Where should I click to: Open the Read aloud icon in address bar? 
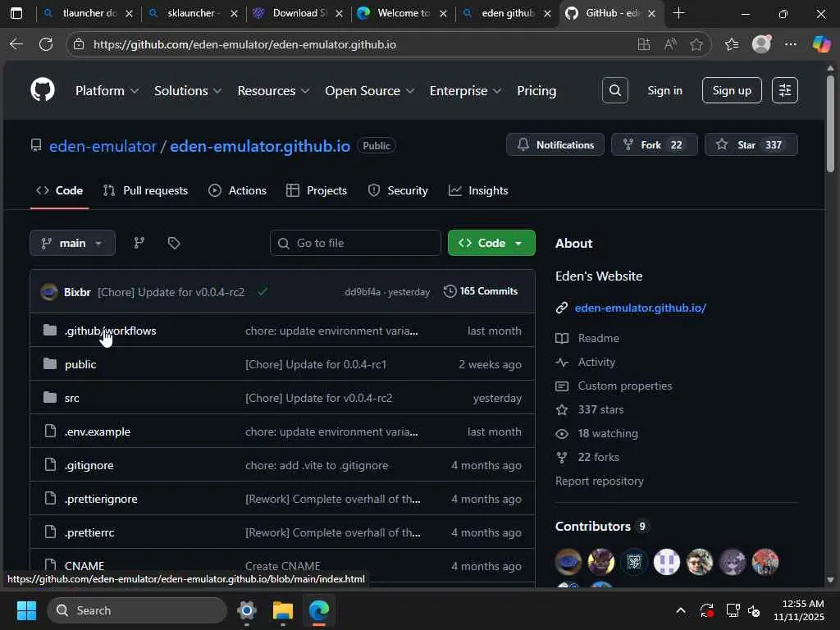point(670,44)
